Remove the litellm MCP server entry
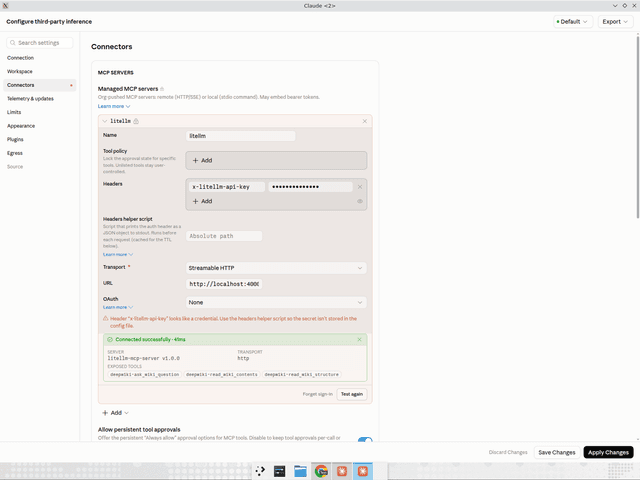 364,121
